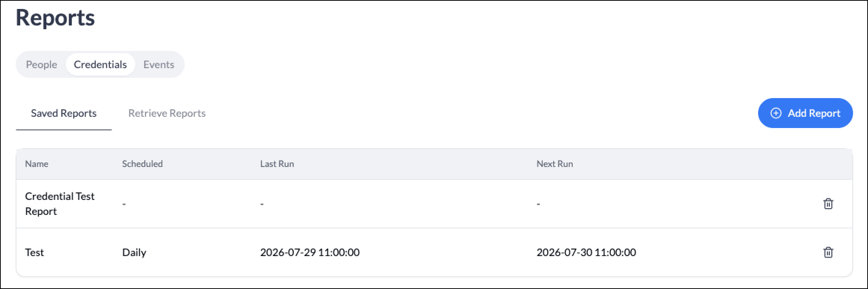Switch to Retrieve Reports tab
Screen dimensions: 868x289
pos(167,113)
